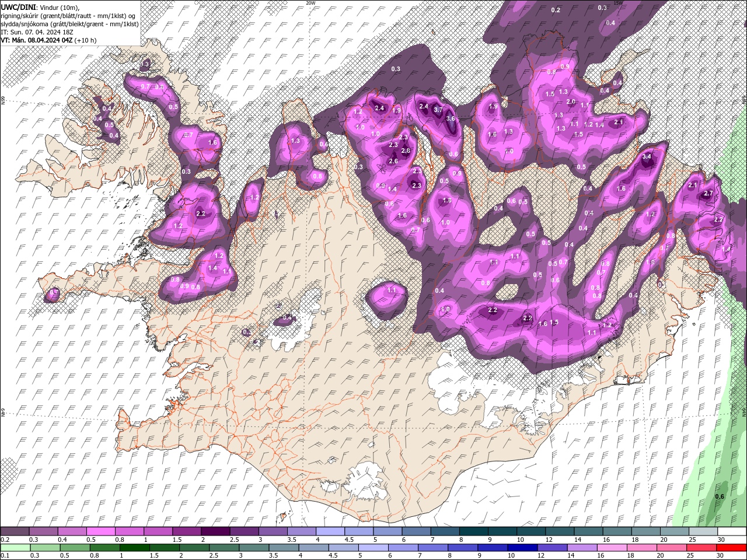Click the mauve 0.3–0.4 snow legend swatch
This screenshot has height=560, width=747.
[43, 531]
